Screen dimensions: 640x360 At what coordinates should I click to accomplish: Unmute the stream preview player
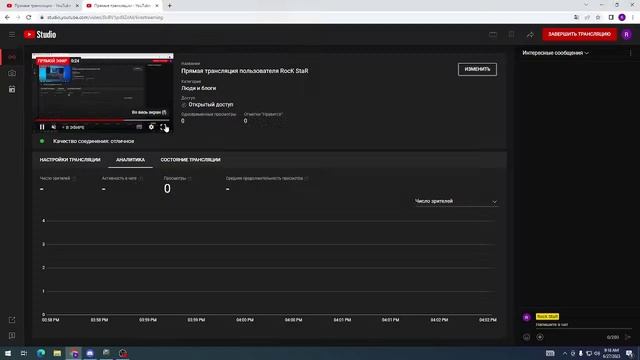point(53,127)
